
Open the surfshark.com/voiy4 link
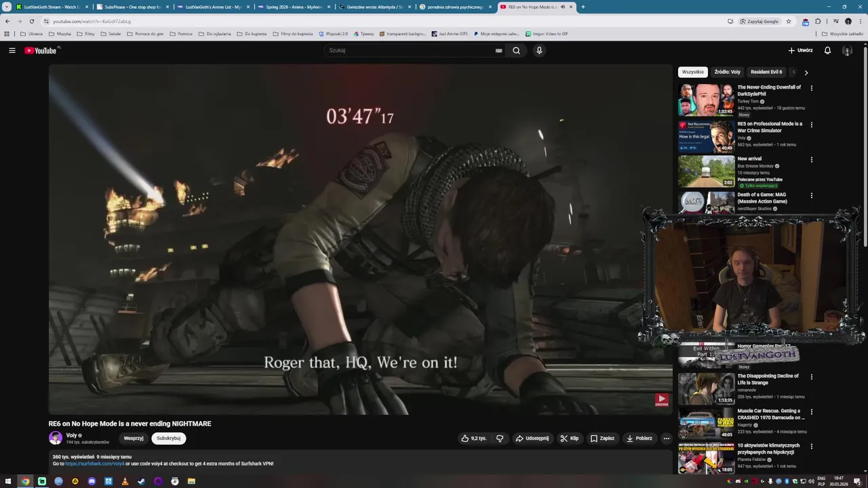[x=95, y=464]
